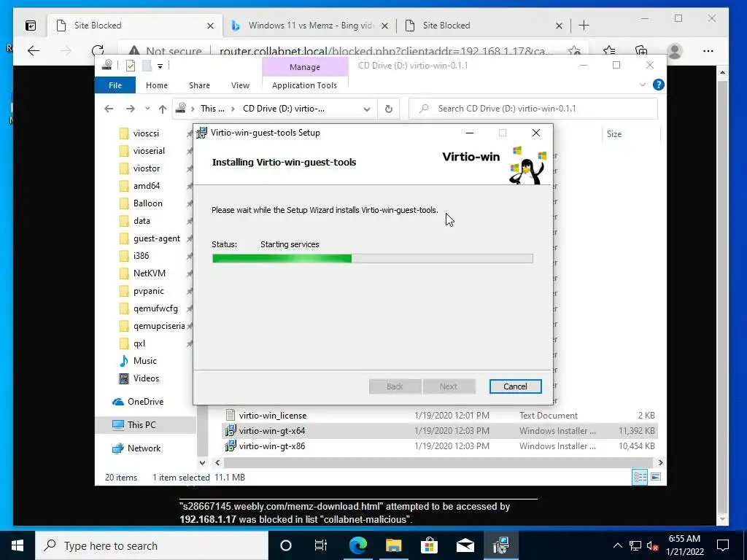Show hidden tray icons chevron
The height and width of the screenshot is (560, 747).
click(x=617, y=545)
